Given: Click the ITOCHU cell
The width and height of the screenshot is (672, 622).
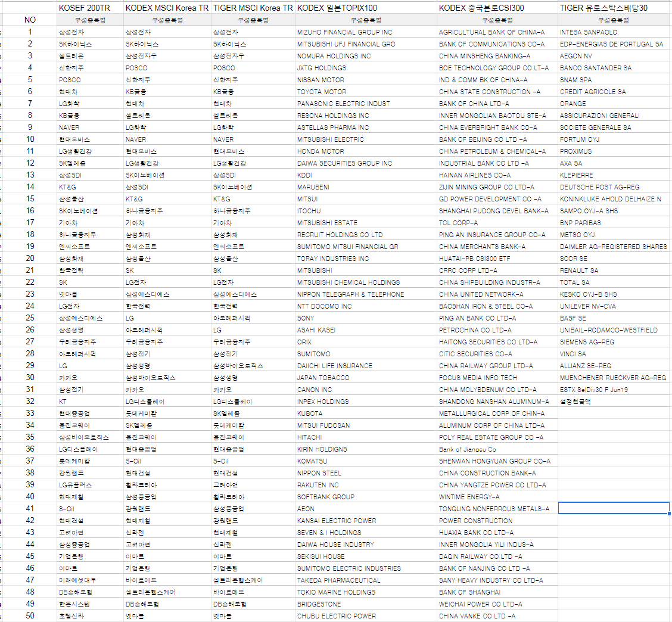Looking at the screenshot, I should pyautogui.click(x=366, y=210).
